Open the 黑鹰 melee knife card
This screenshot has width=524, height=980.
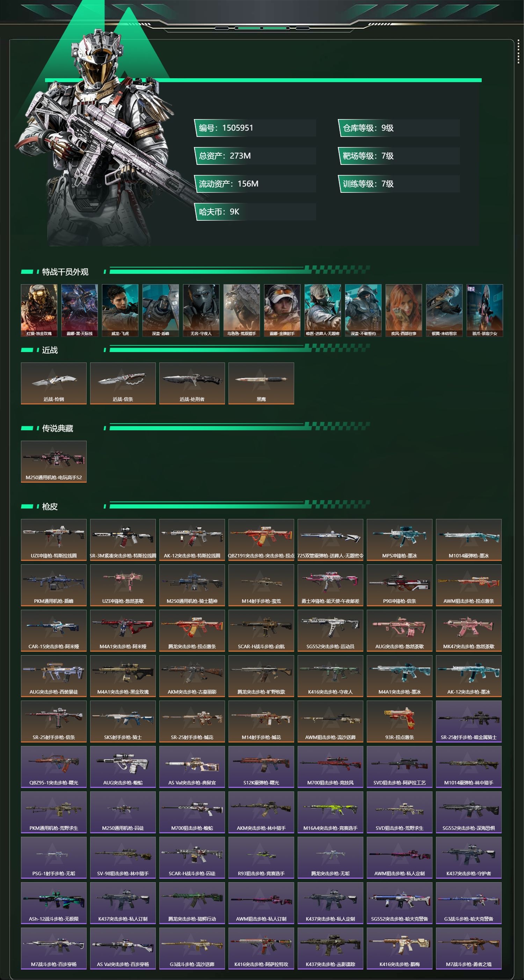point(261,383)
